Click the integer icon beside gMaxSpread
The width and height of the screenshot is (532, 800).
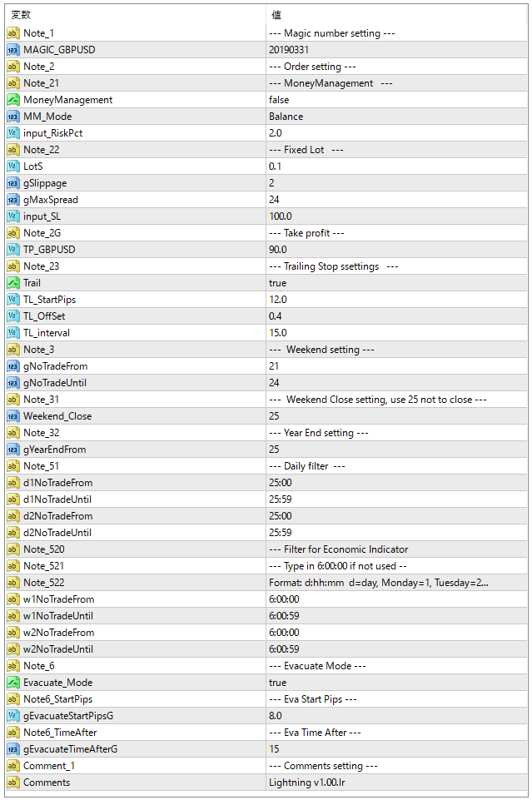click(x=13, y=200)
